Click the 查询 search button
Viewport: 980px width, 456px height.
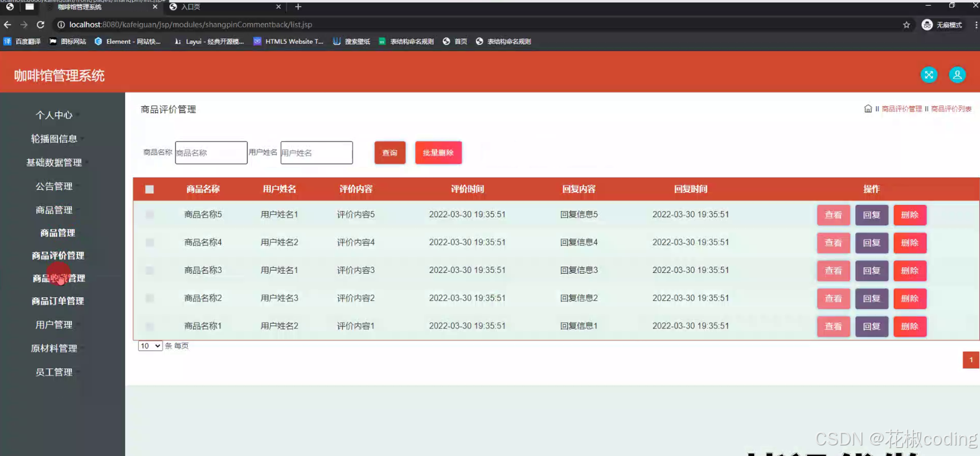click(x=390, y=153)
